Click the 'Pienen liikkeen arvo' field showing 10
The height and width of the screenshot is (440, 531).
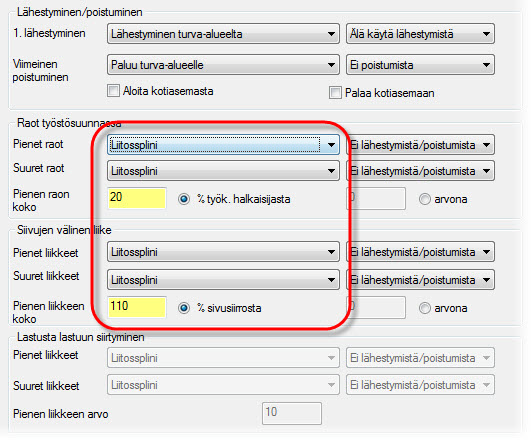(292, 413)
